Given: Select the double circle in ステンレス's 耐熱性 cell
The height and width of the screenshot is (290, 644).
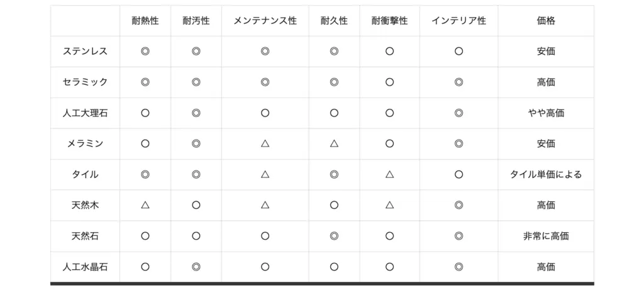Looking at the screenshot, I should click(x=145, y=52).
